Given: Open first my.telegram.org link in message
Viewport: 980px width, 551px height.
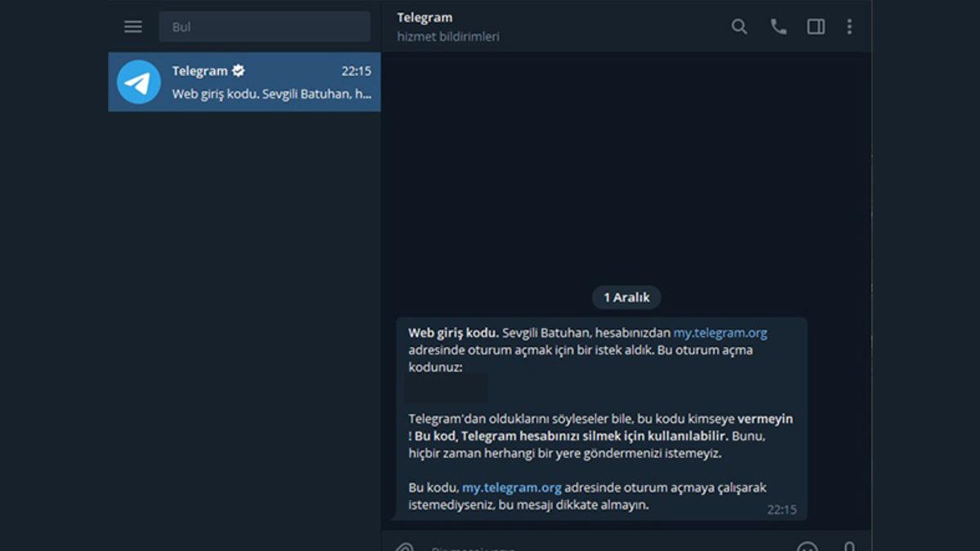Looking at the screenshot, I should point(719,333).
